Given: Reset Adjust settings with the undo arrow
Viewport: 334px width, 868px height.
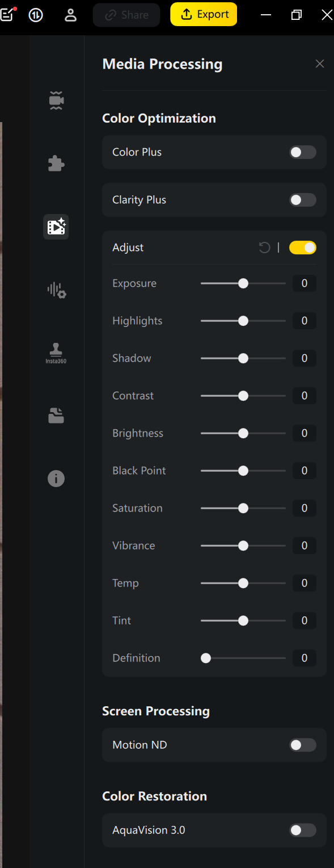Looking at the screenshot, I should [264, 248].
